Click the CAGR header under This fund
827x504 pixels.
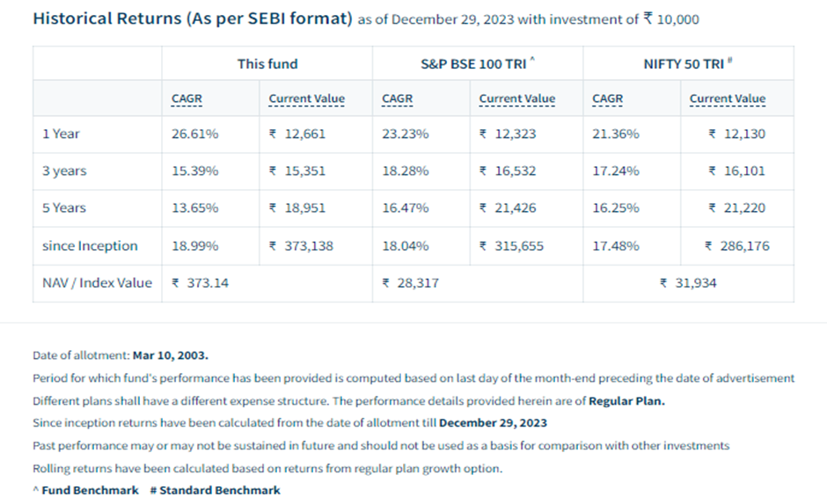pos(186,99)
